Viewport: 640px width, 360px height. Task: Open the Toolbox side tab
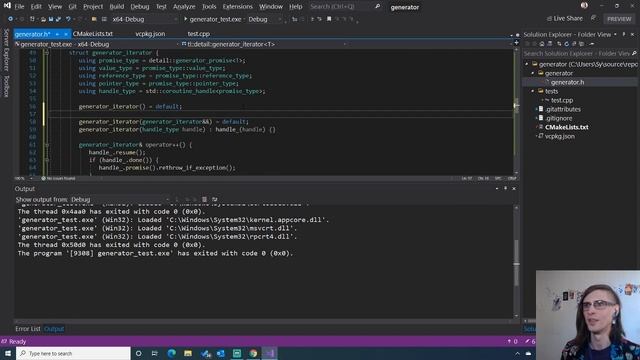pyautogui.click(x=6, y=86)
